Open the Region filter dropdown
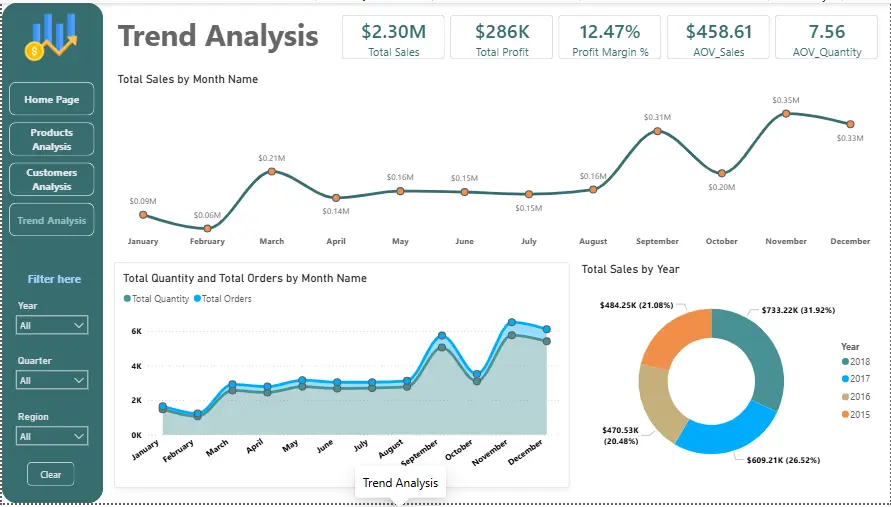 pos(52,436)
